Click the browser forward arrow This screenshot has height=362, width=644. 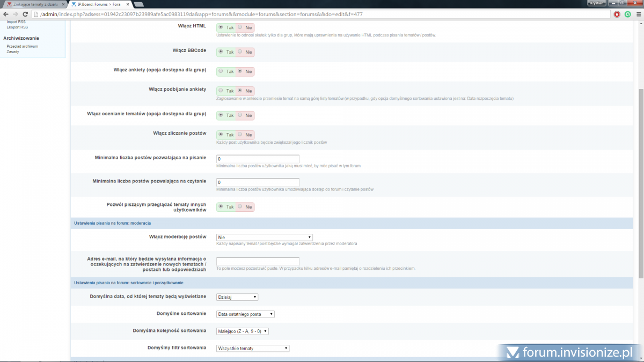click(14, 14)
